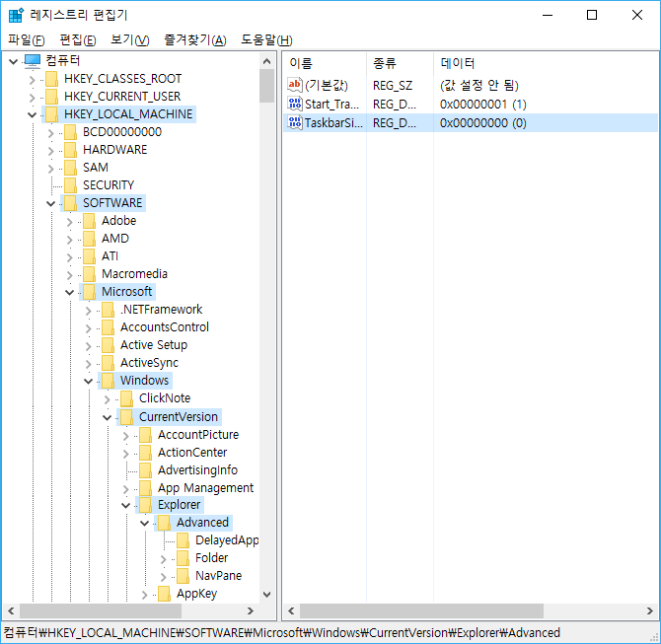Open the 편집(E) menu
This screenshot has width=661, height=644.
click(x=78, y=40)
